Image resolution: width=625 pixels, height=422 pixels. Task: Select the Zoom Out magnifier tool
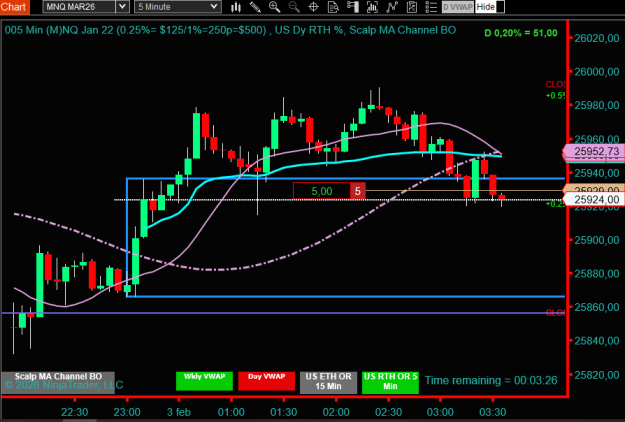coord(294,7)
